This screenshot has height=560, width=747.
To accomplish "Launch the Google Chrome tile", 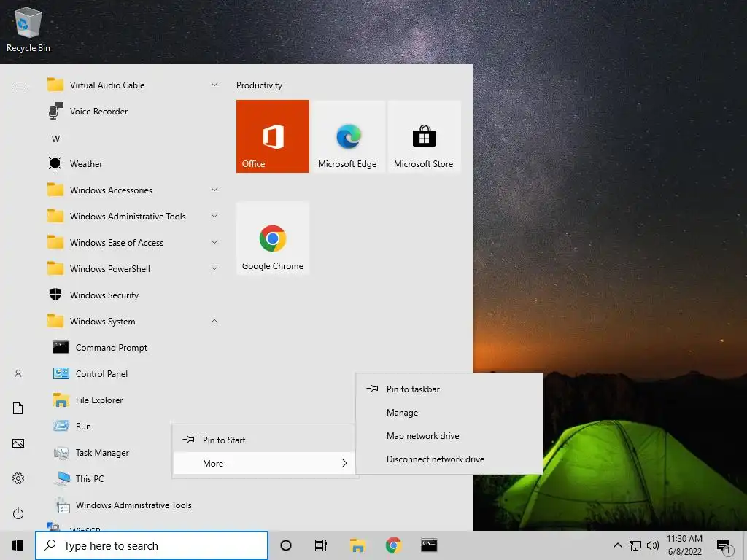I will pyautogui.click(x=273, y=238).
